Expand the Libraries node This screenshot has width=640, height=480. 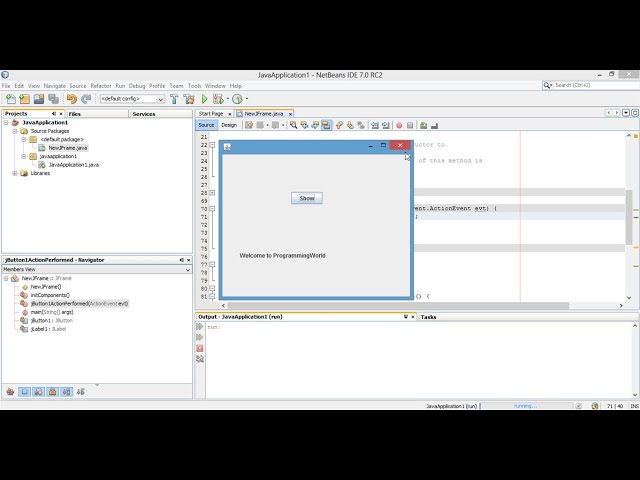(15, 173)
